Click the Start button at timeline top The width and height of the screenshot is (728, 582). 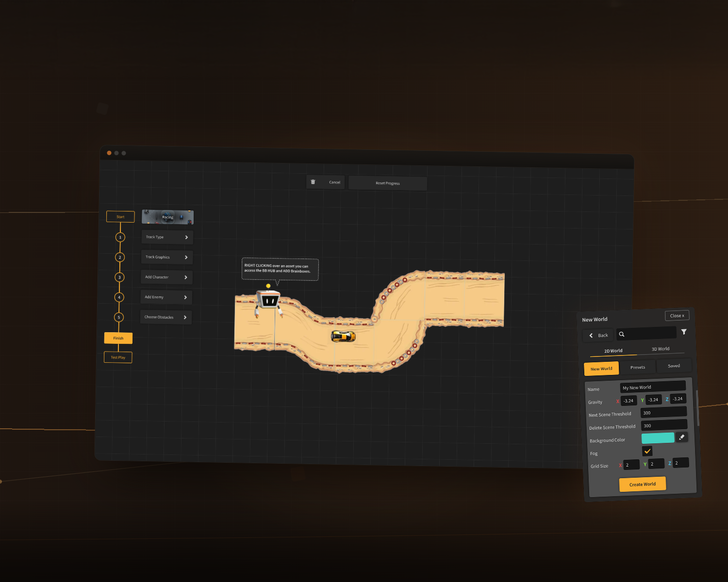coord(120,217)
